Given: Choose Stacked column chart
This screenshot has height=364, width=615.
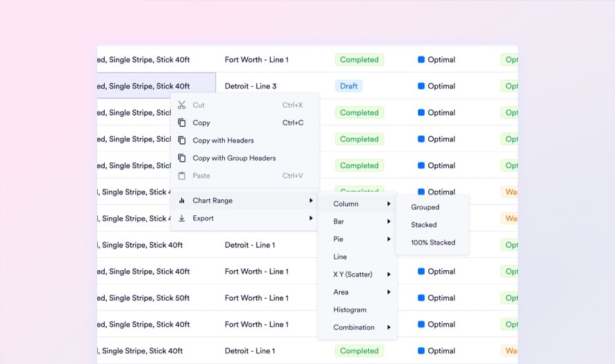Looking at the screenshot, I should pyautogui.click(x=432, y=225).
